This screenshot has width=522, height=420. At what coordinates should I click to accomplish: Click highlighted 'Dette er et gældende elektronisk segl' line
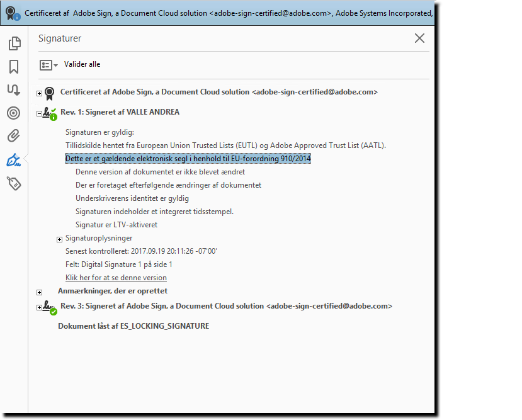(x=188, y=159)
